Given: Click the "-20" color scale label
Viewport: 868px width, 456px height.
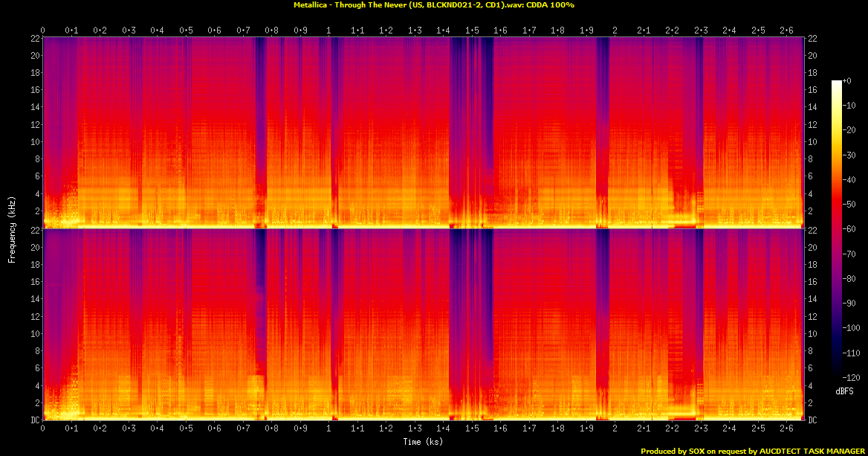Looking at the screenshot, I should pyautogui.click(x=849, y=130).
